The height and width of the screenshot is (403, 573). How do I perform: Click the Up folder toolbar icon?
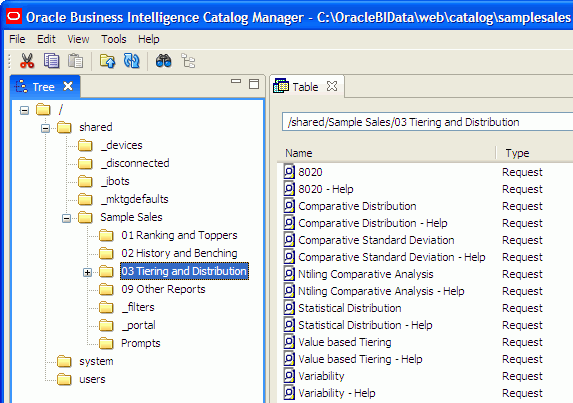pyautogui.click(x=107, y=61)
